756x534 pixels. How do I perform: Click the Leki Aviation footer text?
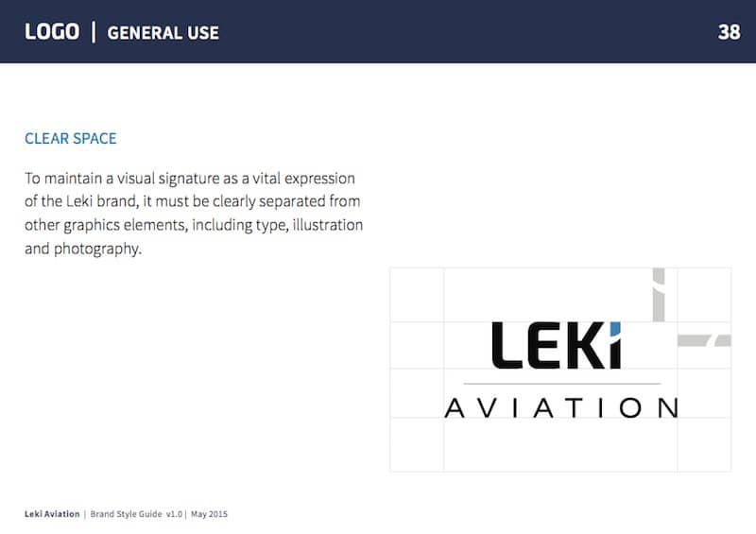pos(52,514)
